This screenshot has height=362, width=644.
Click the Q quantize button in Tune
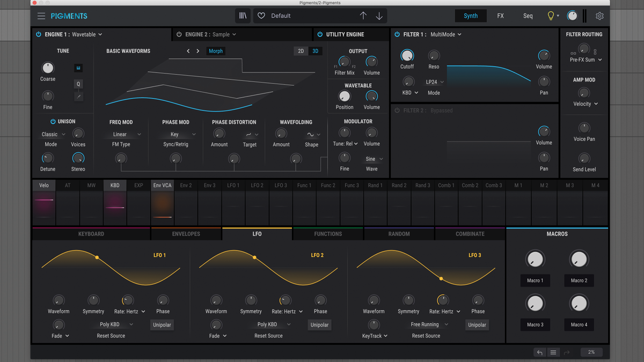pos(79,84)
